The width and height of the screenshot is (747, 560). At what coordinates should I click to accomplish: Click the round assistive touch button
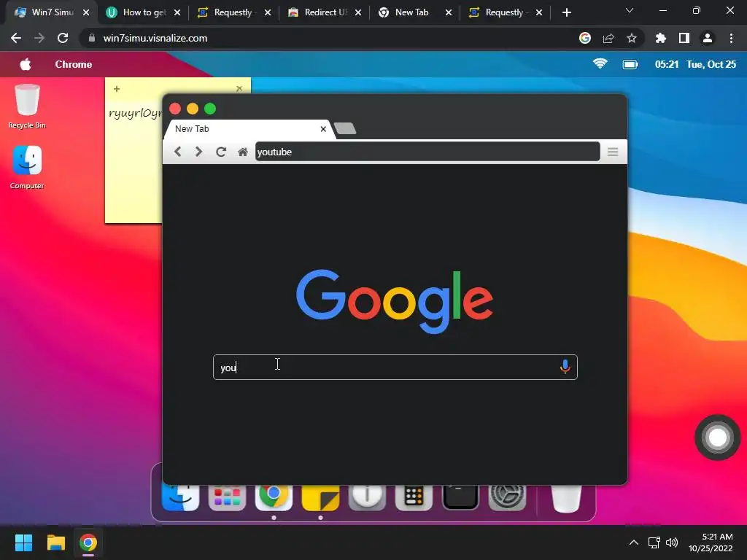point(718,437)
